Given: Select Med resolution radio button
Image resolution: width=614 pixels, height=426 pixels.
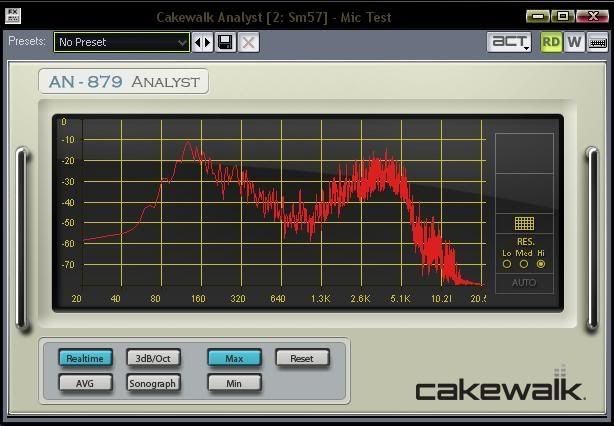Looking at the screenshot, I should pos(524,264).
